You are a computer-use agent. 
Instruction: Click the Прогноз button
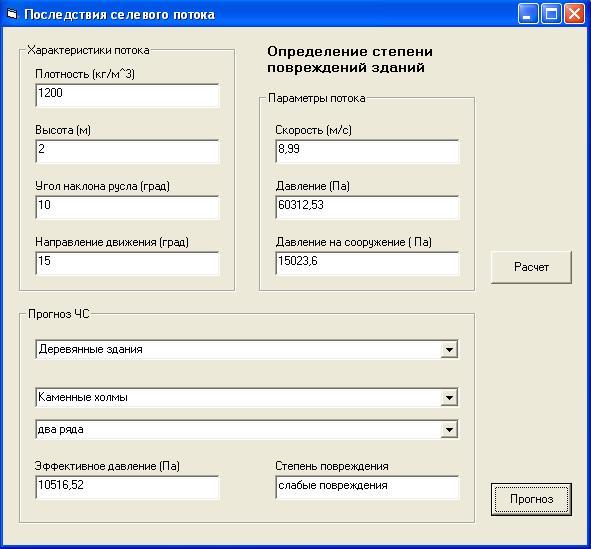coord(531,499)
